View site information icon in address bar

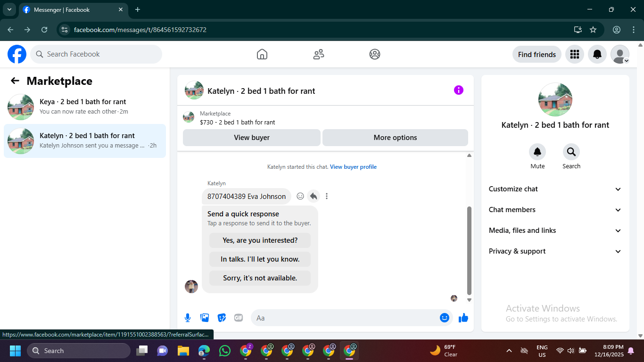click(x=65, y=30)
